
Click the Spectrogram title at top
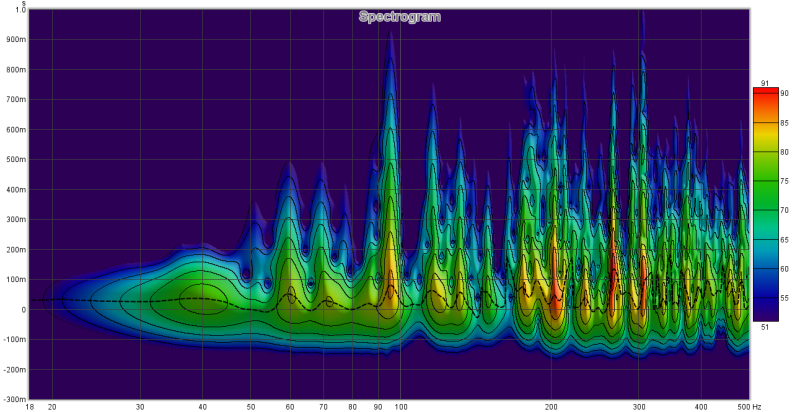400,17
